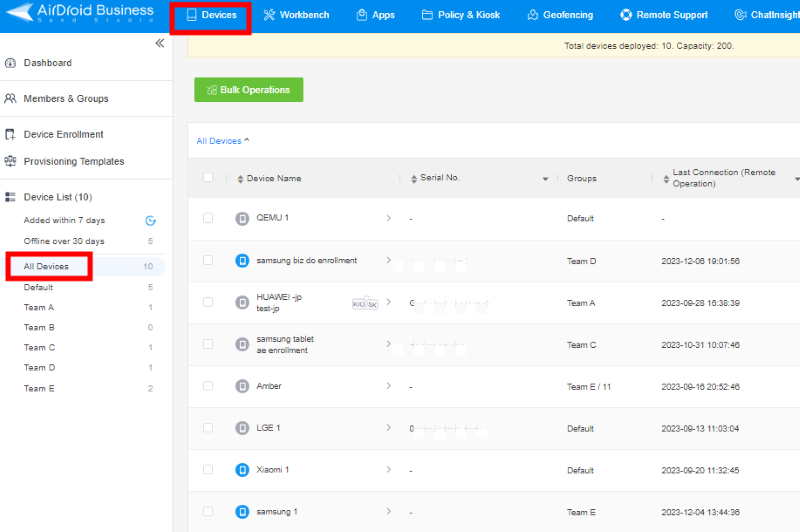This screenshot has height=532, width=800.
Task: Click the Provisioning Templates icon
Action: [x=10, y=161]
